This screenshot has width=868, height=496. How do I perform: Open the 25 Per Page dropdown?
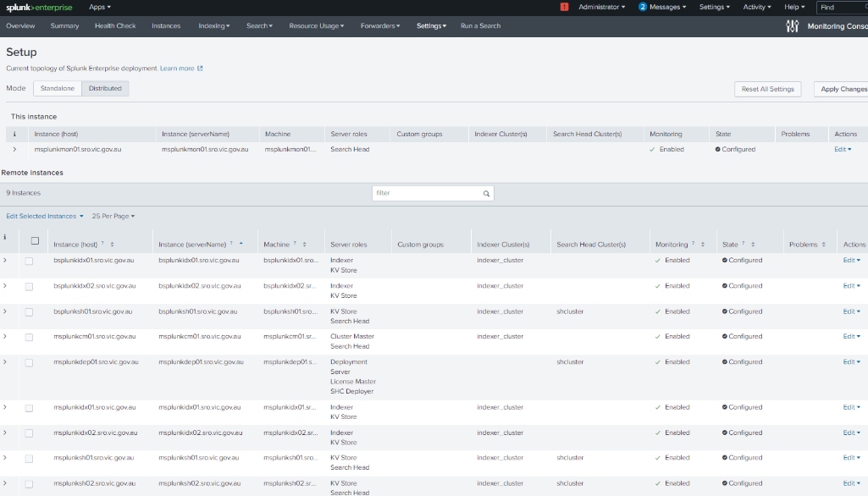point(113,217)
